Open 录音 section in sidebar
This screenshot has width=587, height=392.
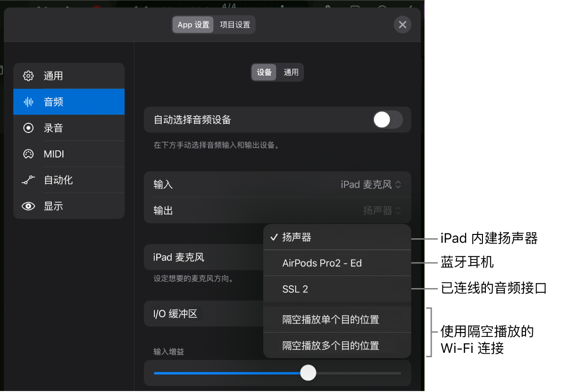click(x=69, y=128)
